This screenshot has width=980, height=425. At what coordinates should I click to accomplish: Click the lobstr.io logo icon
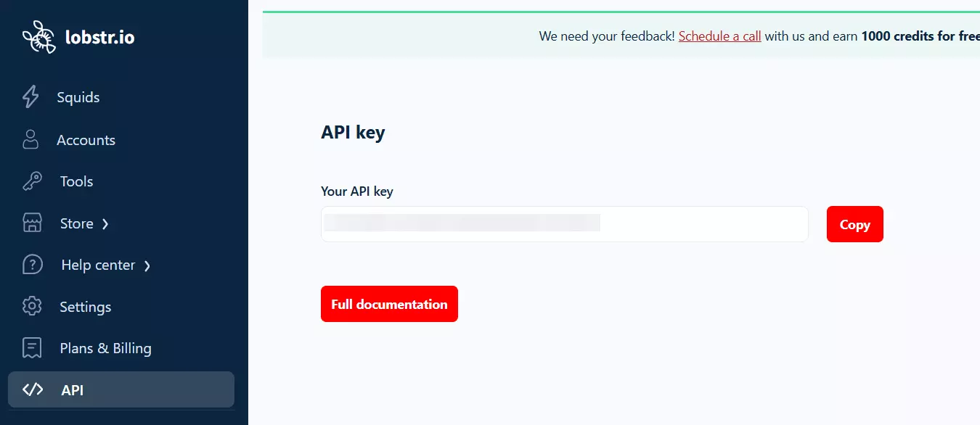click(x=40, y=36)
